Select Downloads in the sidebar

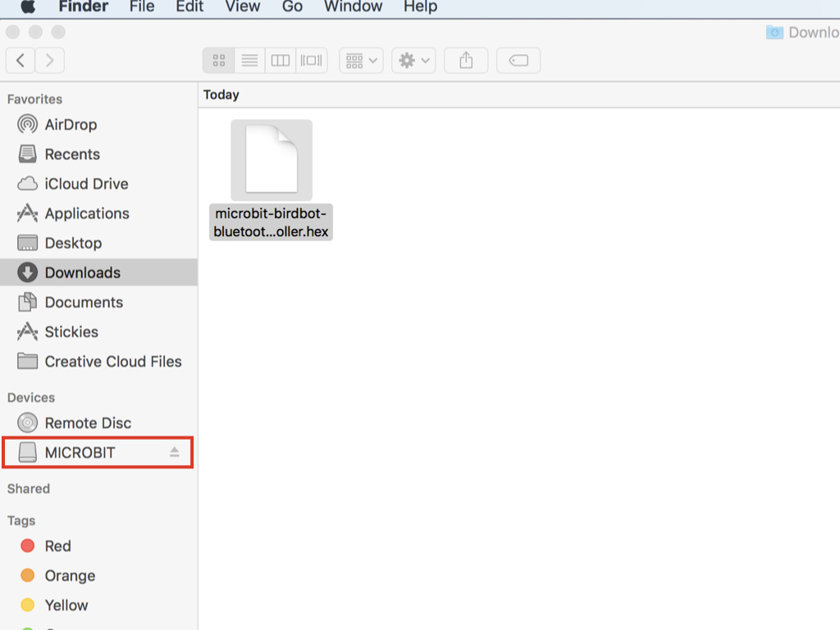pyautogui.click(x=99, y=272)
